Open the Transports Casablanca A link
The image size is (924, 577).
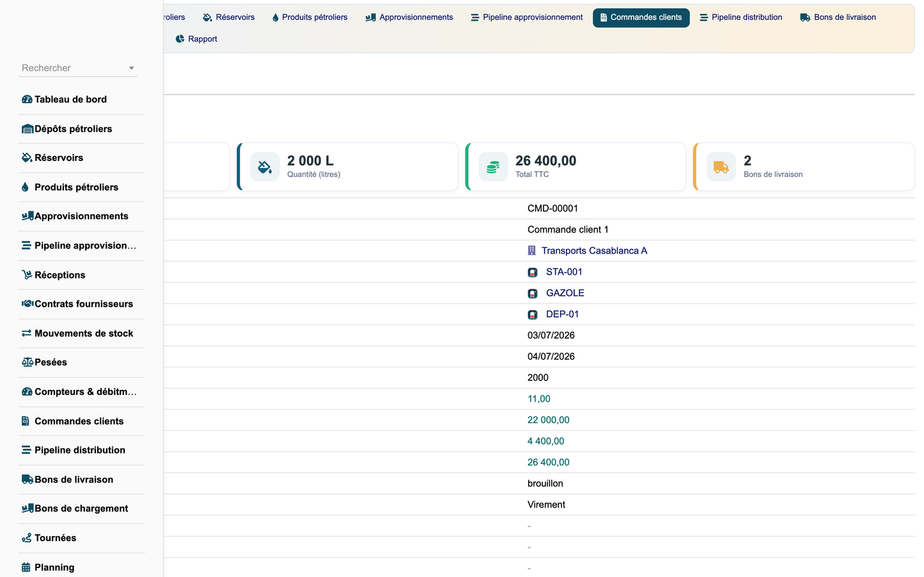[x=594, y=250]
